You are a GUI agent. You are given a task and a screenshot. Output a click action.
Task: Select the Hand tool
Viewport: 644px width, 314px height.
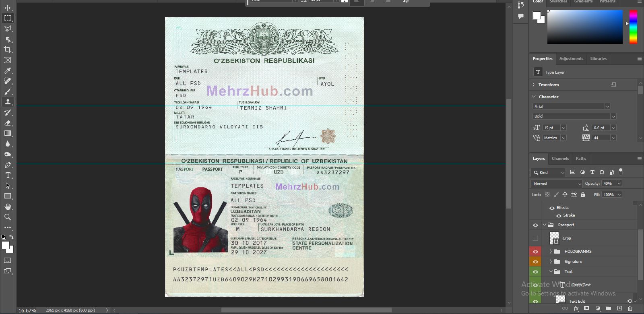[8, 207]
